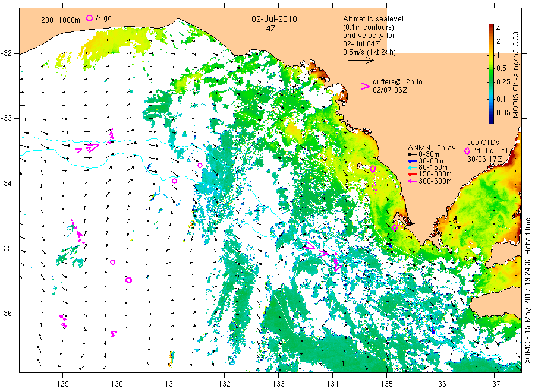Click the cyan 80-150m arrow legend symbol

point(412,167)
